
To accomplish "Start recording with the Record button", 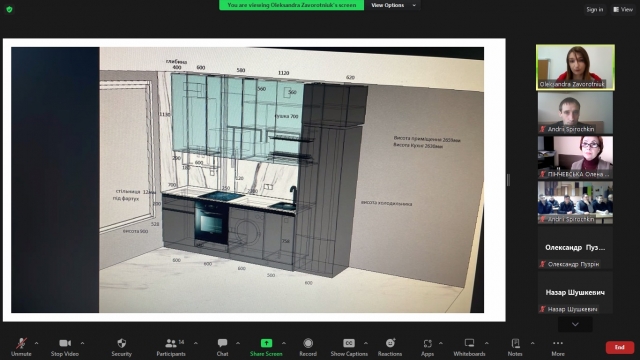I will [308, 347].
